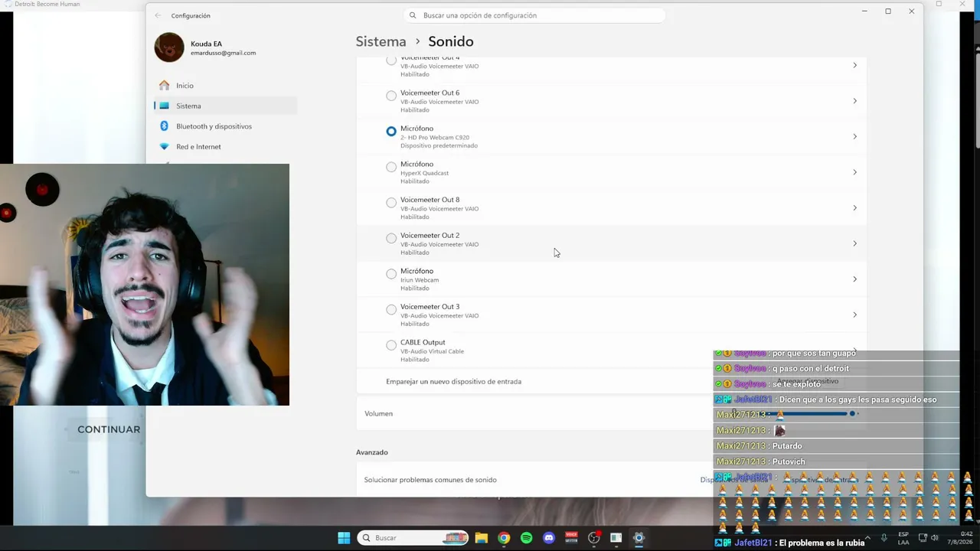The image size is (980, 551).
Task: Open File Explorer from the taskbar
Action: tap(482, 538)
